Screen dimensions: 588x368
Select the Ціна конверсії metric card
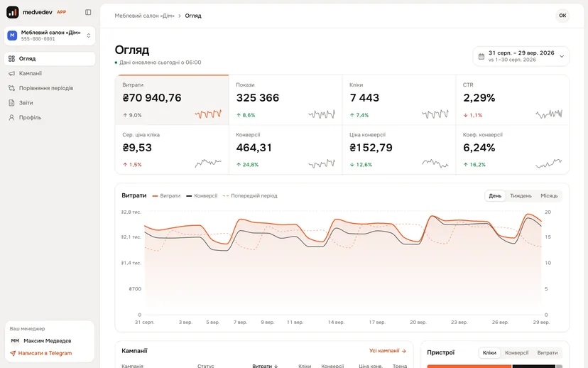[x=399, y=150]
